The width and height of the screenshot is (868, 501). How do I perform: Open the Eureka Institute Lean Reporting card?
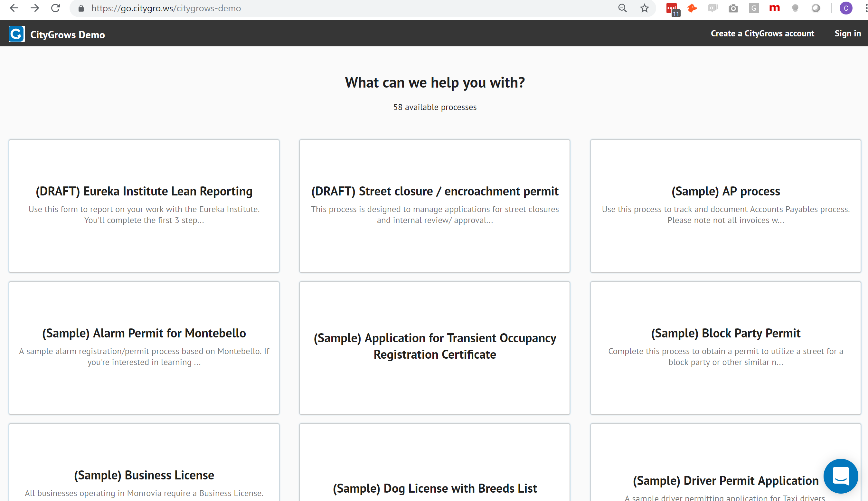[x=144, y=206]
